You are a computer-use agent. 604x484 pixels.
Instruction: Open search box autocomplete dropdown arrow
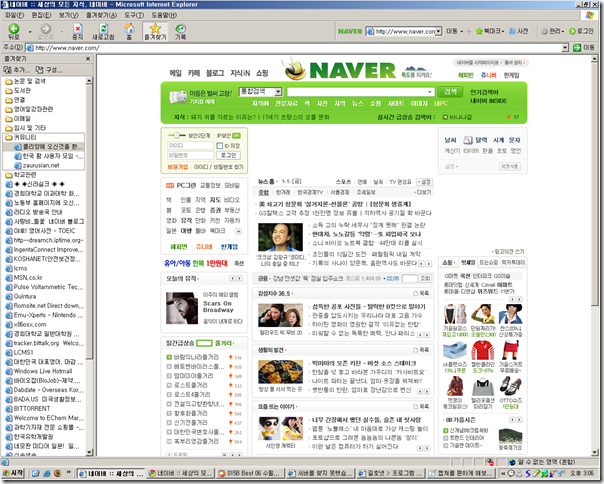click(x=430, y=92)
